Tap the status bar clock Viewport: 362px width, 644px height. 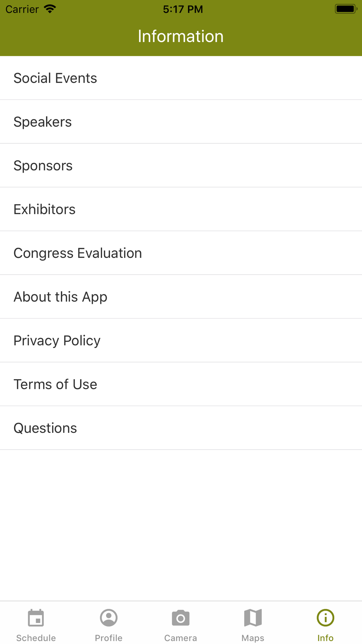tap(183, 9)
